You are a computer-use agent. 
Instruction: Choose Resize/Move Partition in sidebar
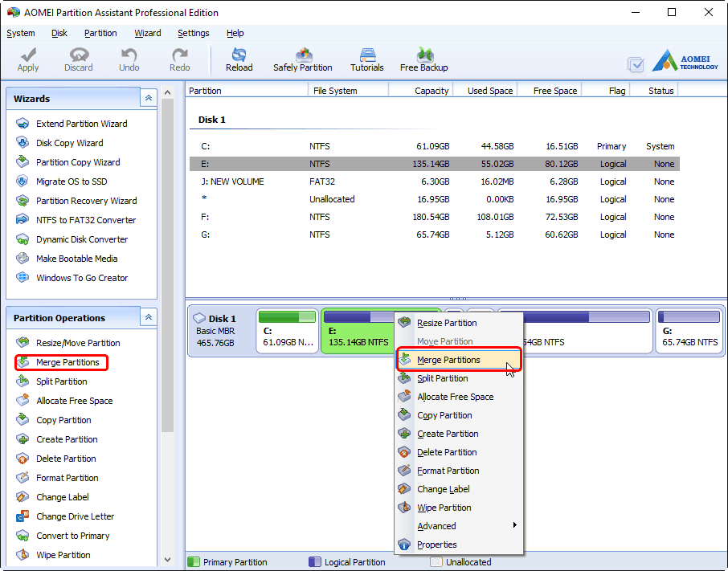(x=67, y=343)
